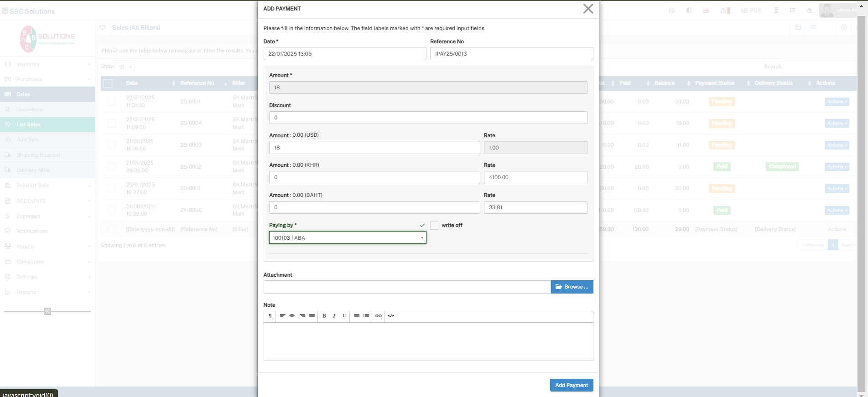
Task: Insert numbered list in Note editor
Action: click(366, 316)
